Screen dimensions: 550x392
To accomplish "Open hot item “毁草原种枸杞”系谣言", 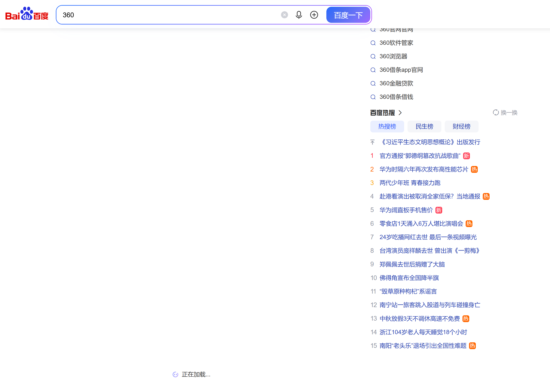I will (408, 292).
